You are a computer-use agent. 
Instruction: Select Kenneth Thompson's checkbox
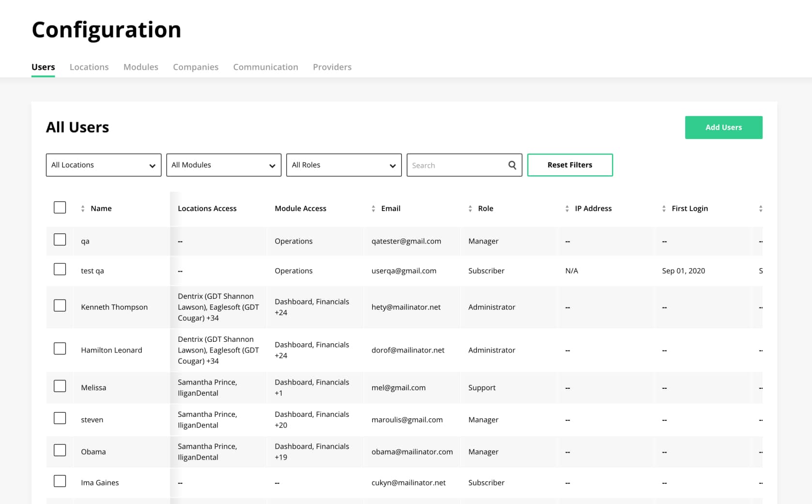(60, 305)
